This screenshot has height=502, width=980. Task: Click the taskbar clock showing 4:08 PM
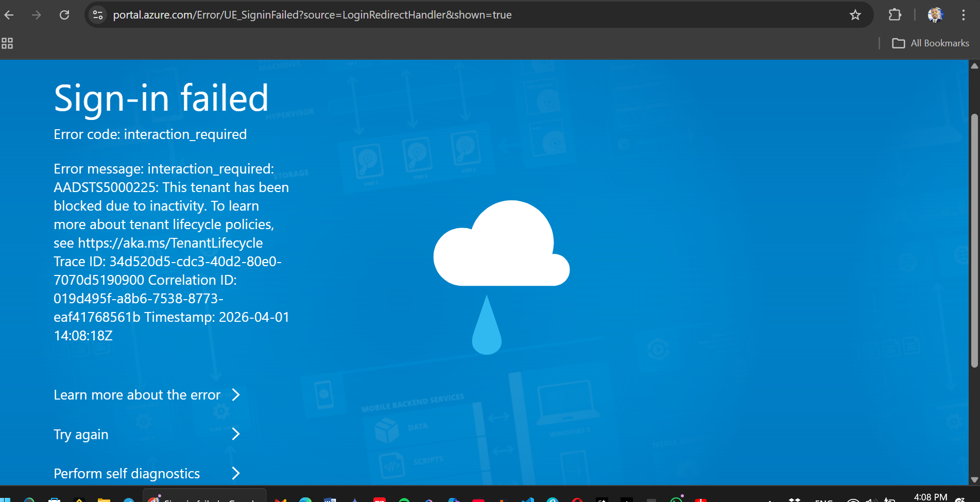click(931, 497)
